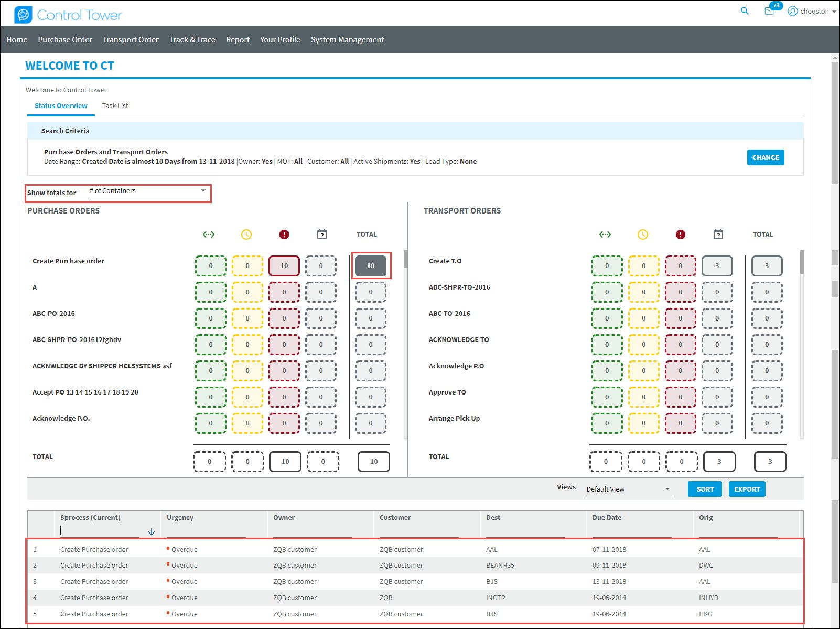Click the Customer column filter field
This screenshot has width=840, height=629.
click(419, 531)
